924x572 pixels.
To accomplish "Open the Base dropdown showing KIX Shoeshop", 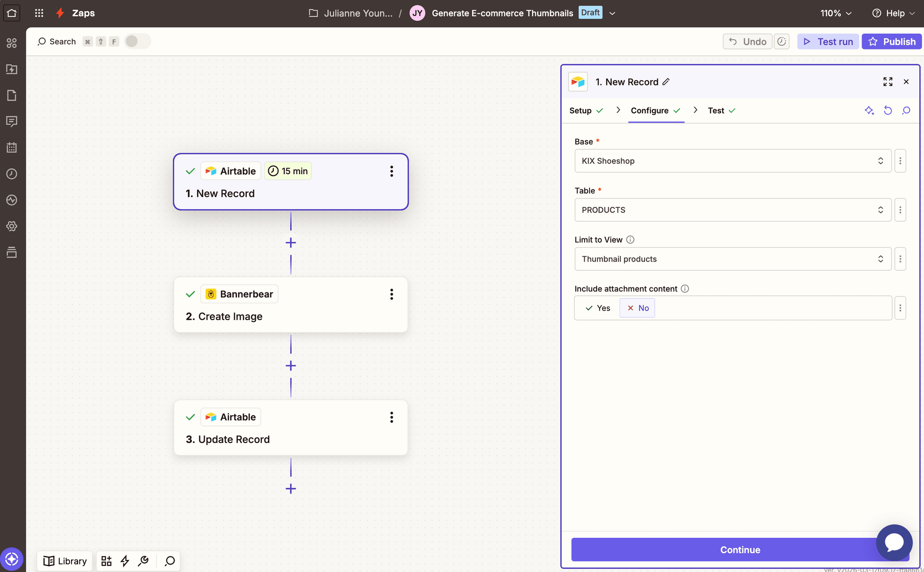I will coord(733,161).
